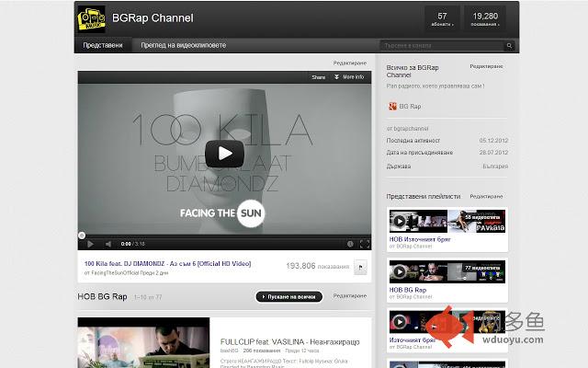Open 100 Kila feat. DJ DIAMONDZ video link
Image resolution: width=588 pixels, height=368 pixels.
(x=167, y=264)
